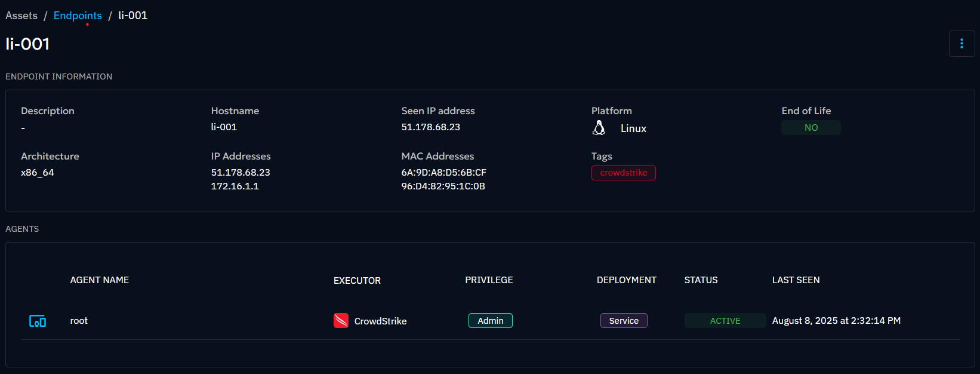Open the three-dot options menu

961,44
